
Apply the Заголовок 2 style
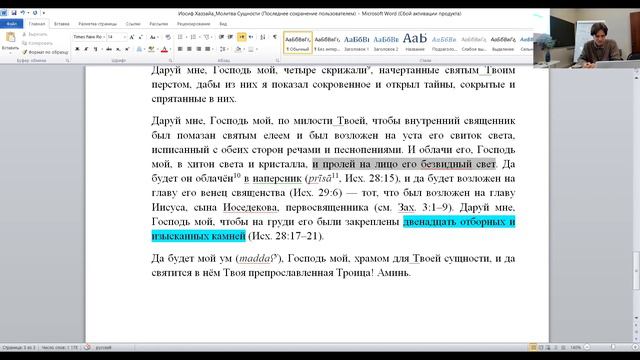pos(386,42)
